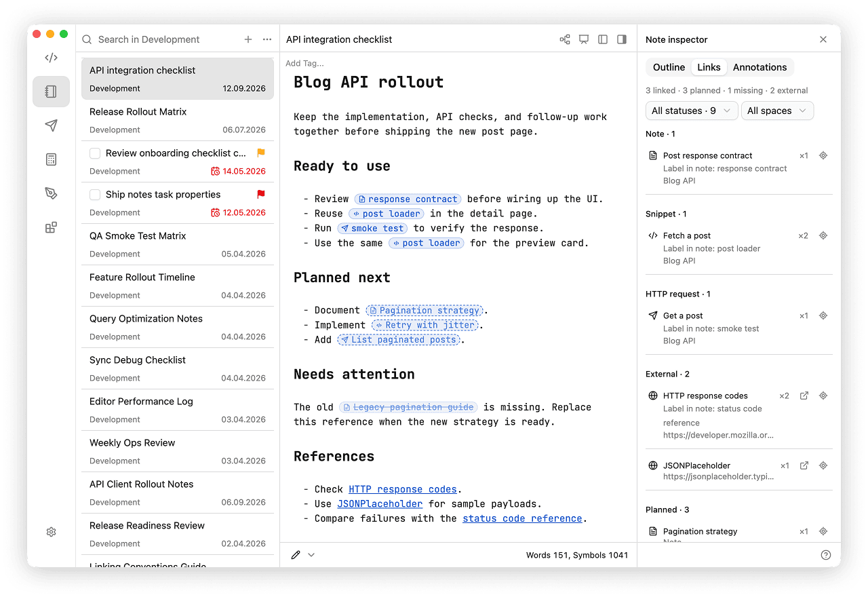Expand the edit mode chevron dropdown

point(311,555)
